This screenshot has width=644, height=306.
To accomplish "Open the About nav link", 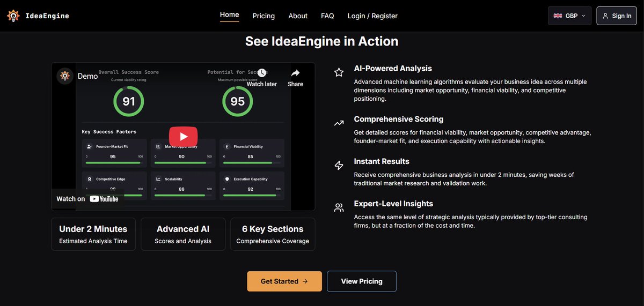I will click(x=298, y=16).
